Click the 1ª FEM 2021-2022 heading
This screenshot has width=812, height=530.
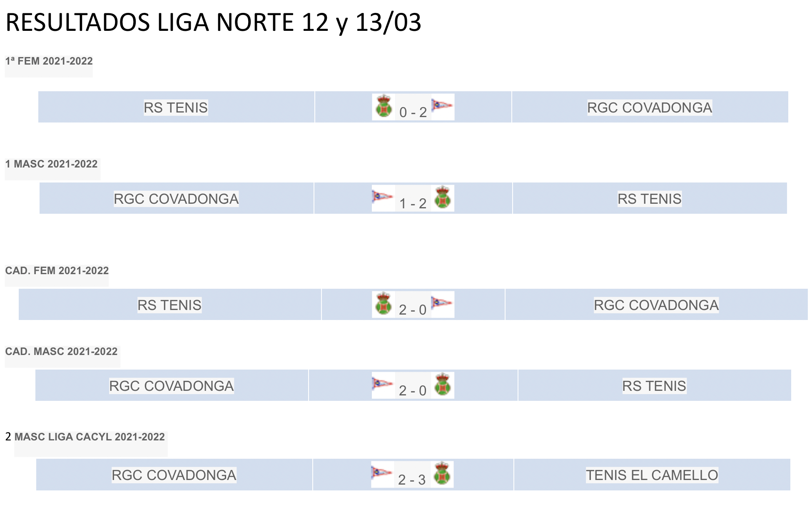coord(49,61)
